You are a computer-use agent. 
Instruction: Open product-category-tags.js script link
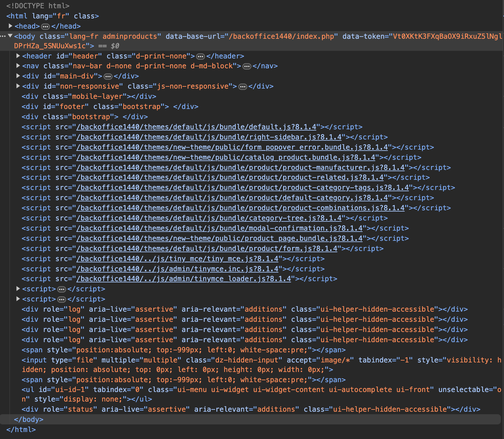243,187
